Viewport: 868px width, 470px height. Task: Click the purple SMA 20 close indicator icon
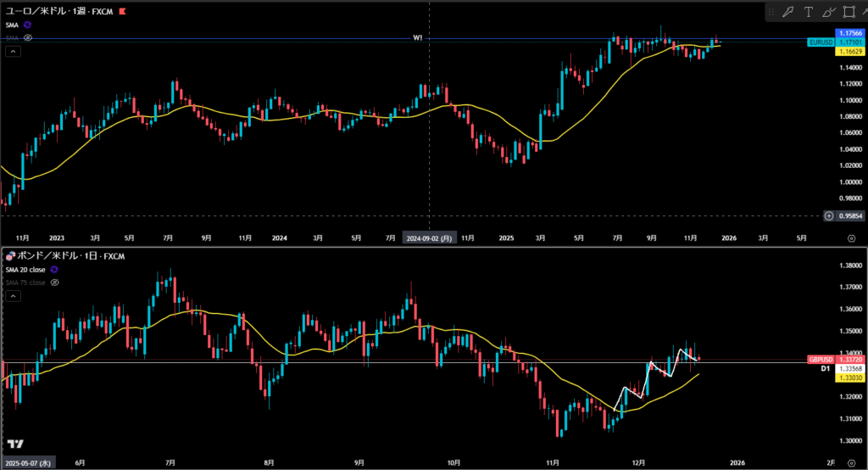pos(54,269)
